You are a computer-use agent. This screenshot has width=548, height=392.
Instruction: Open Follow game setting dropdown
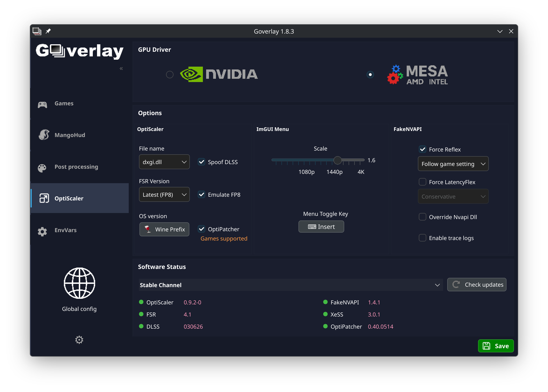[453, 164]
